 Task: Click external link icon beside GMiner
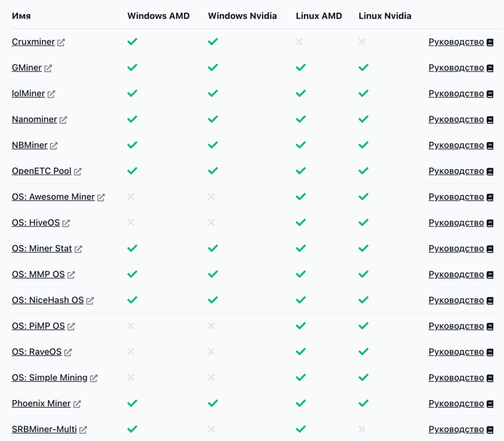coord(48,68)
